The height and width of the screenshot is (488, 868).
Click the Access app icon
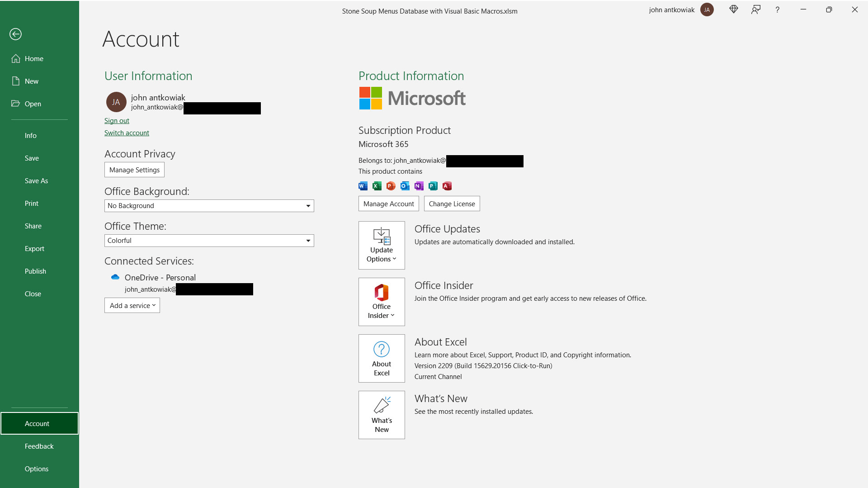tap(447, 186)
